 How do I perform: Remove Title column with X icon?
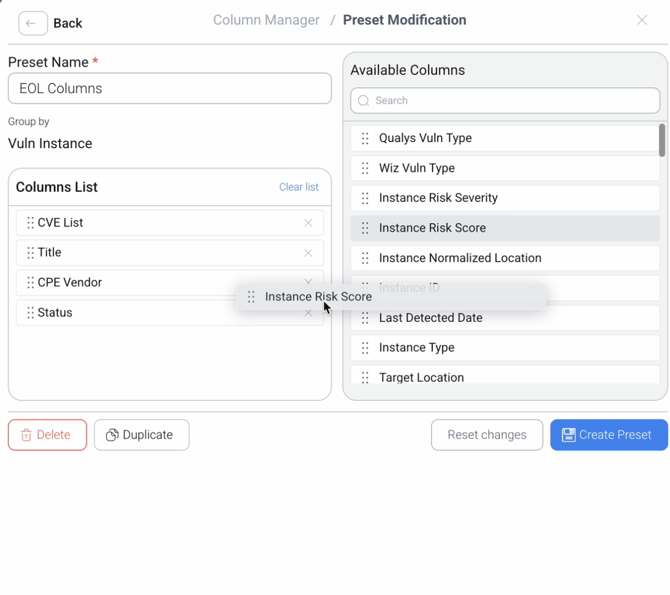coord(308,253)
